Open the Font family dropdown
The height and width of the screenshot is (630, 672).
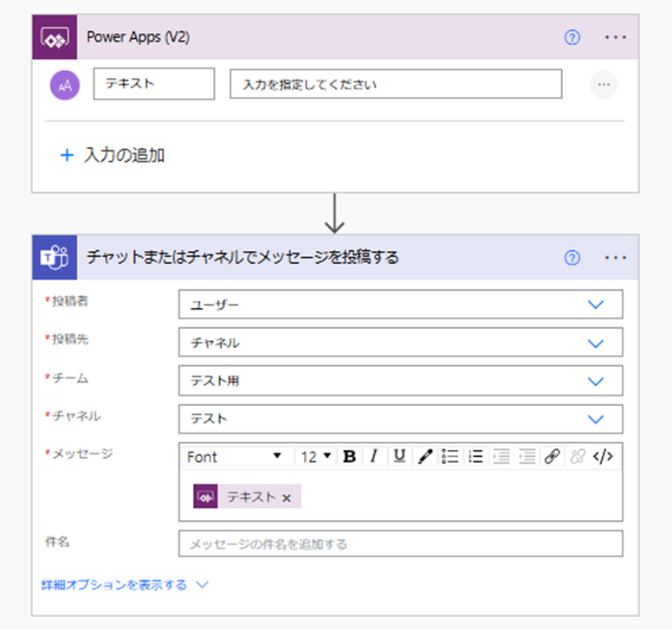coord(236,457)
